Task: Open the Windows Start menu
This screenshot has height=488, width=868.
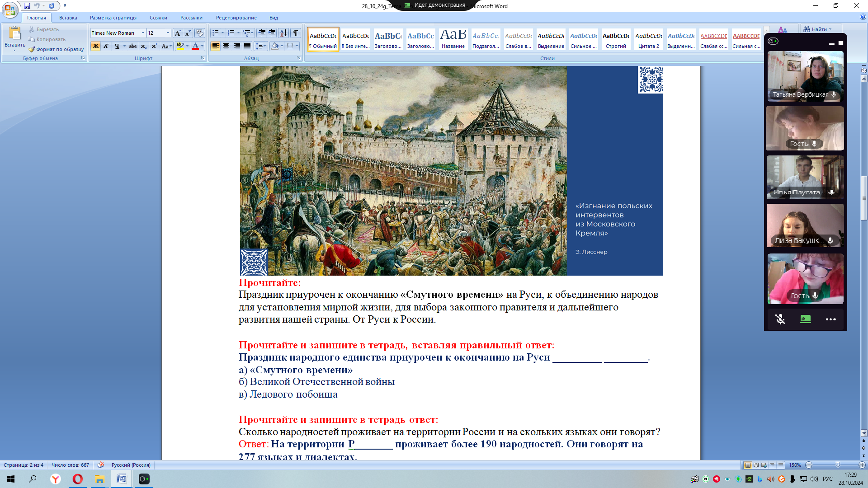Action: coord(11,479)
